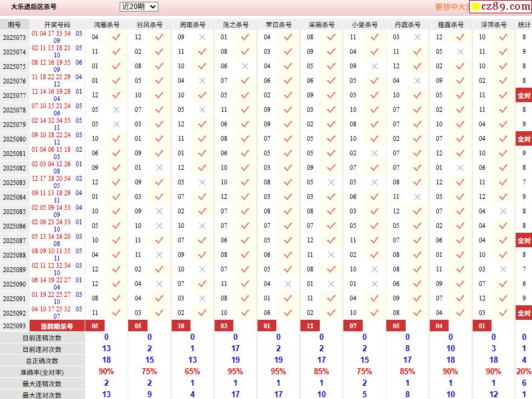Click the check mark for 鸿雁杀号 in 2025073
Image resolution: width=532 pixels, height=399 pixels.
coord(116,37)
